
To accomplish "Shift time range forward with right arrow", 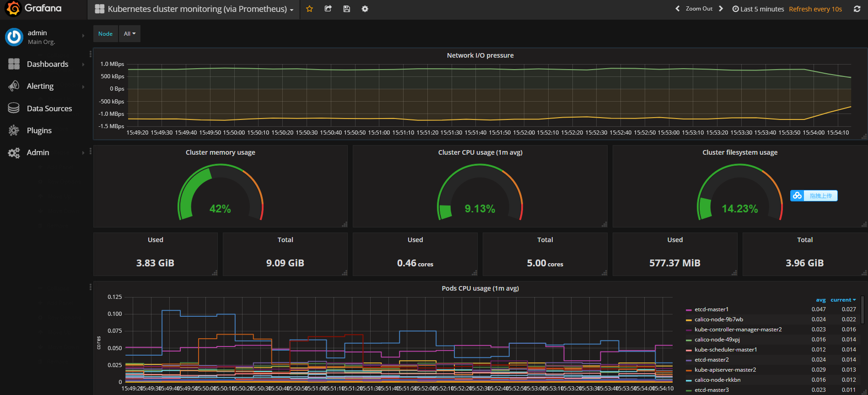I will [721, 9].
